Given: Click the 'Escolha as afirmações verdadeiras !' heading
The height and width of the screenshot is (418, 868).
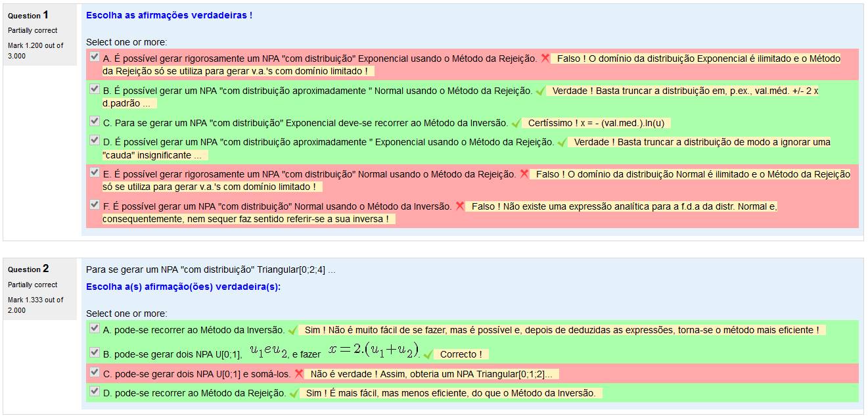Looking at the screenshot, I should pyautogui.click(x=169, y=15).
